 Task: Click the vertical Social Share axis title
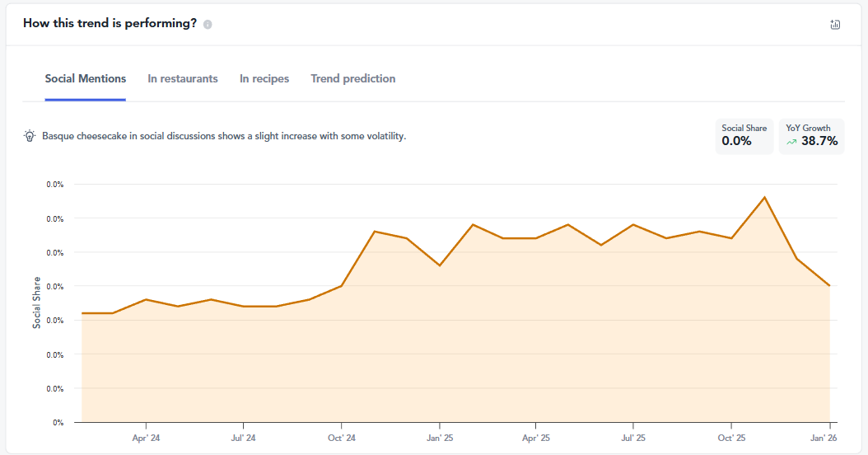pos(37,303)
